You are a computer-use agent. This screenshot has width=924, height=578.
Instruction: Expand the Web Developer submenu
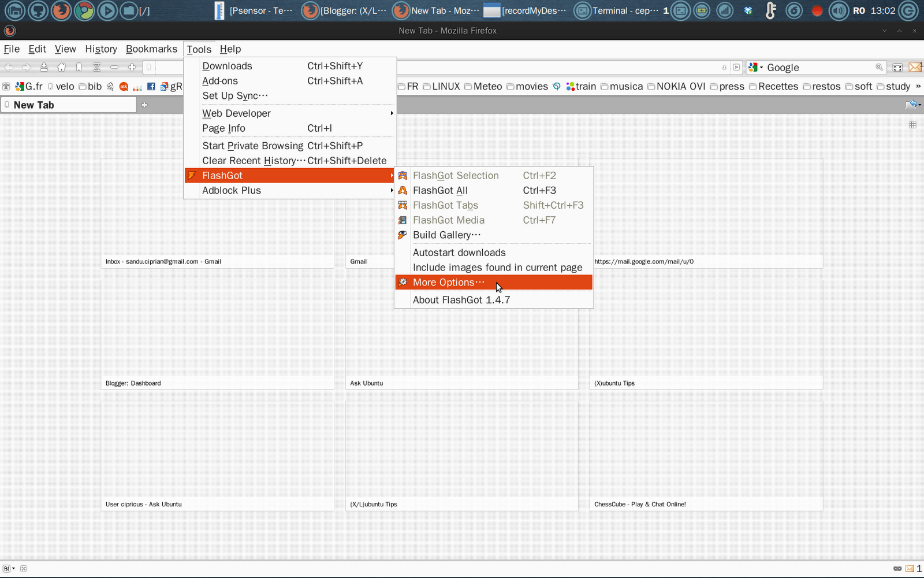point(290,113)
